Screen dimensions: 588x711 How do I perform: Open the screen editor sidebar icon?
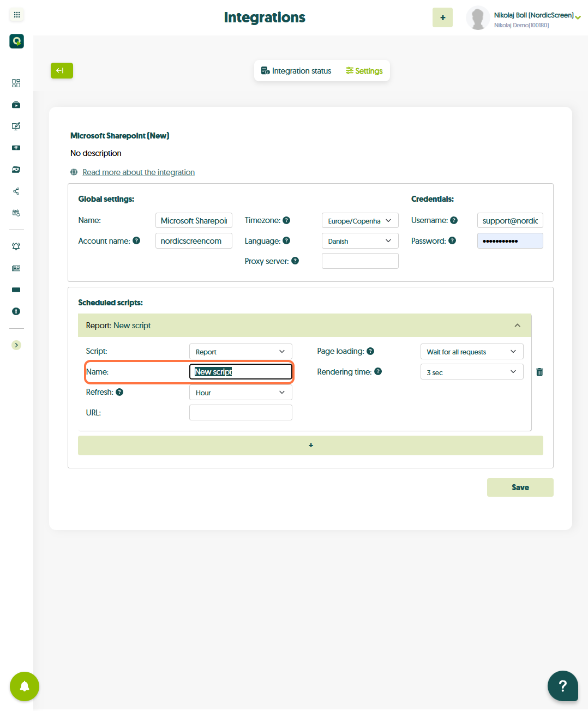click(x=16, y=126)
